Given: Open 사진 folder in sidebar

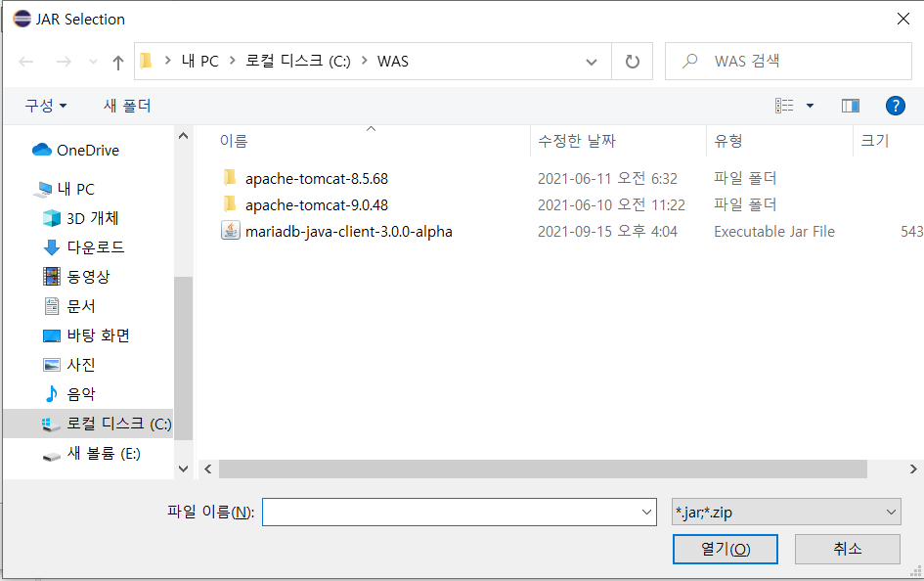Looking at the screenshot, I should 69,365.
